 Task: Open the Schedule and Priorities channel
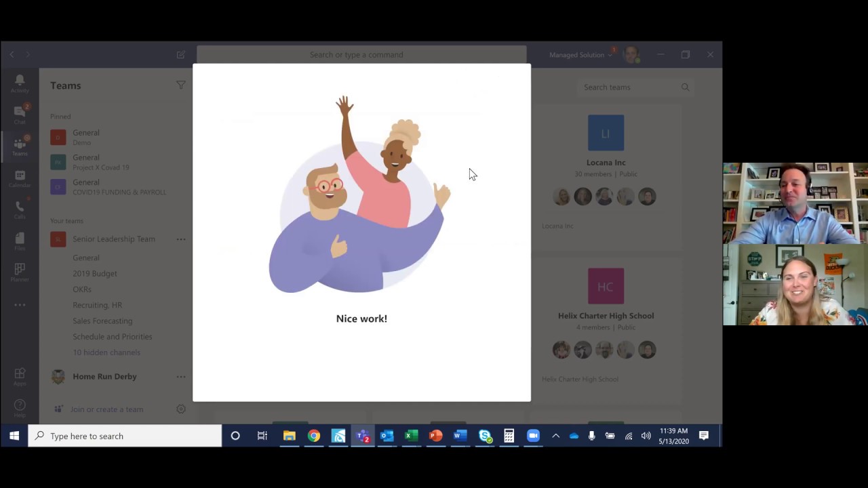point(113,337)
